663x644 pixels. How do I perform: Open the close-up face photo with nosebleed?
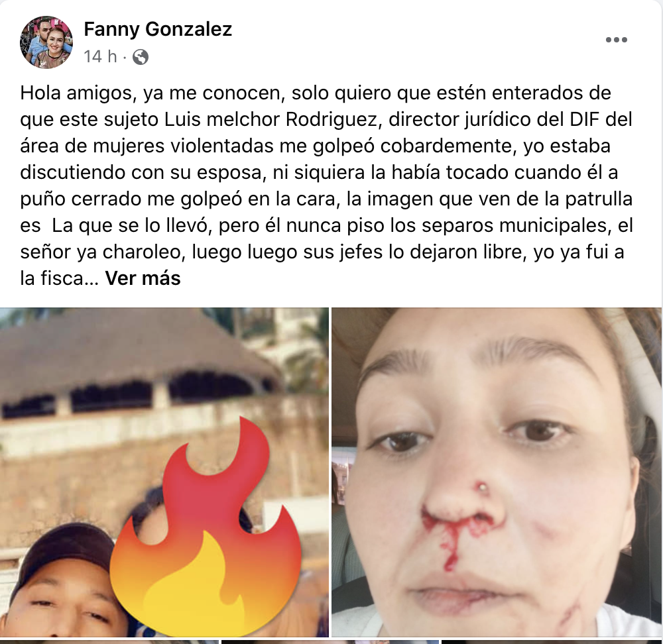click(x=497, y=472)
